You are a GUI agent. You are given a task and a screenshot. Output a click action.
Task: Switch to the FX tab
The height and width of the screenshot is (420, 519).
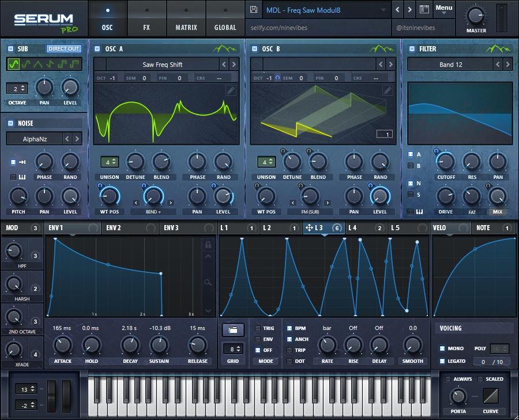[x=146, y=18]
